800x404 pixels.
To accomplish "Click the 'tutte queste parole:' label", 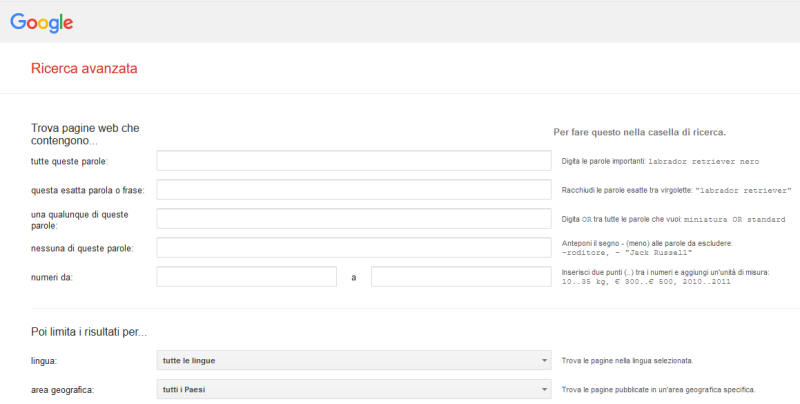I will tap(70, 161).
